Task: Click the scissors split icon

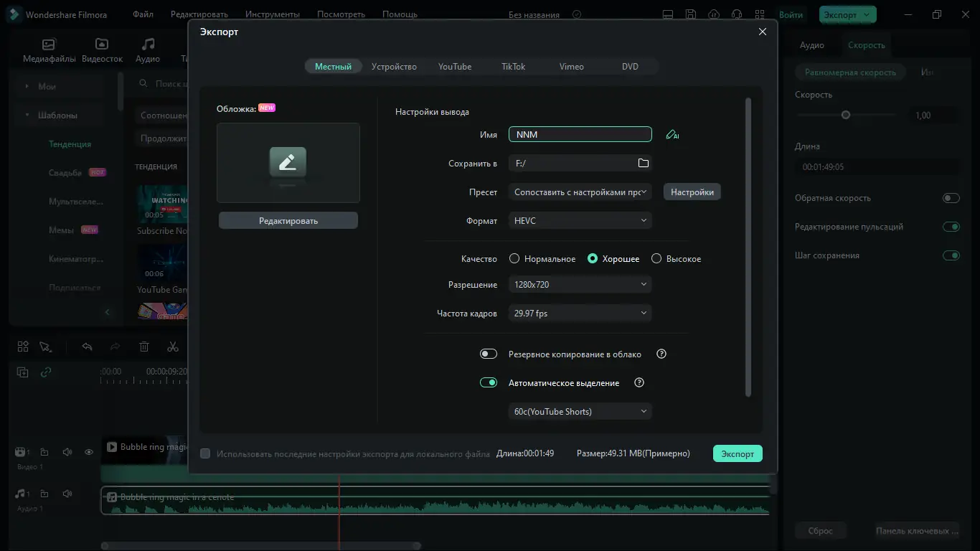Action: [172, 347]
